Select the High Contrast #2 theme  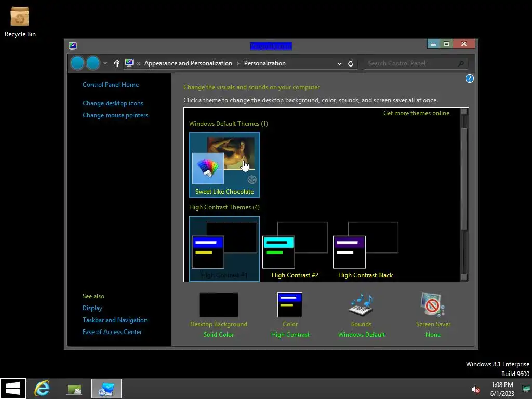pyautogui.click(x=295, y=249)
